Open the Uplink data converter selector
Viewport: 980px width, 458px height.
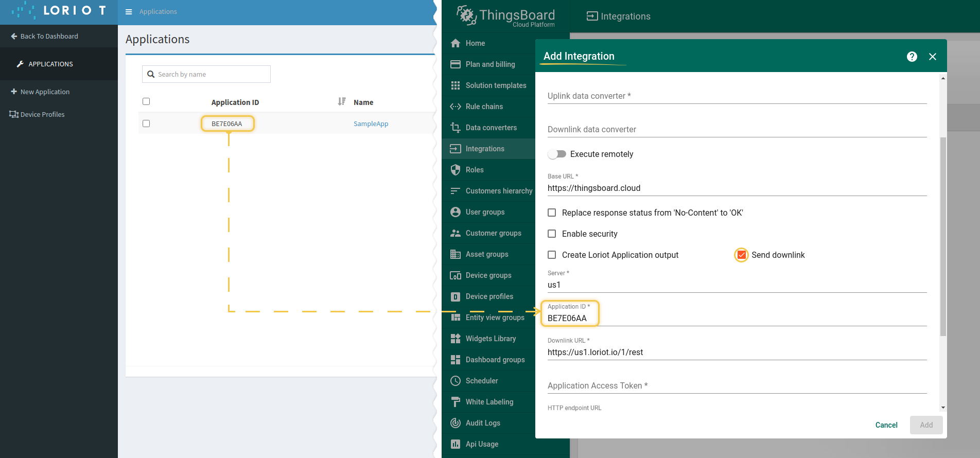pos(737,96)
